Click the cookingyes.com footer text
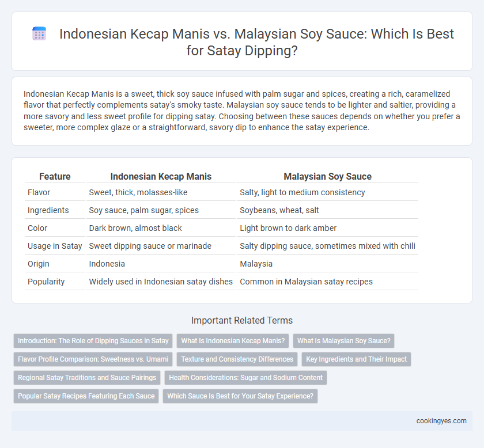Image resolution: width=484 pixels, height=448 pixels. [x=441, y=421]
